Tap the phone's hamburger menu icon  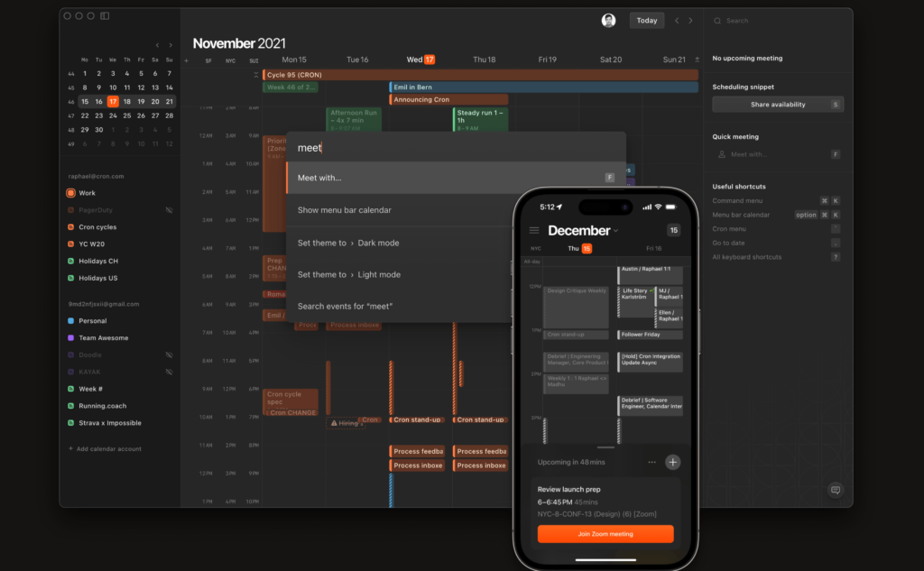point(534,230)
